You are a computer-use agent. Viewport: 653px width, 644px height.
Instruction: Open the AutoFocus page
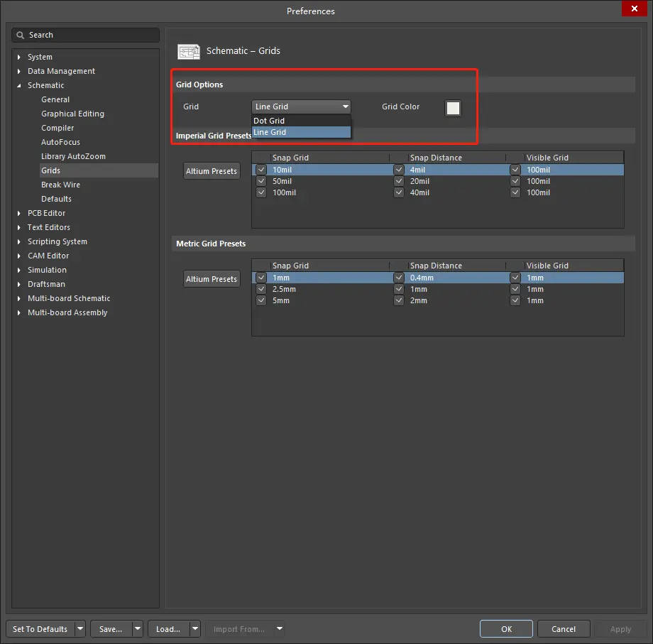point(60,142)
